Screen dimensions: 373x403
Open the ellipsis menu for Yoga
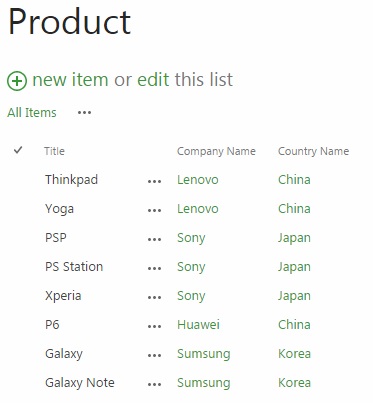[x=154, y=210]
